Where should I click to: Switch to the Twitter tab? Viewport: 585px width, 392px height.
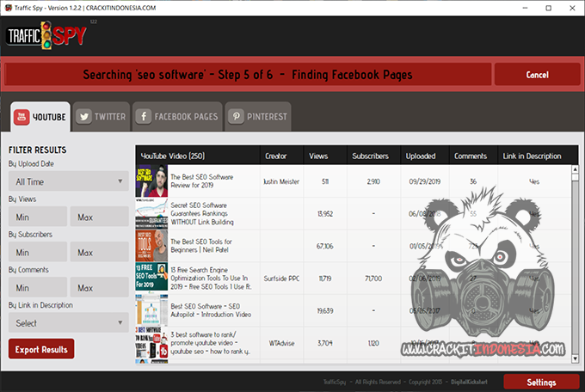tap(100, 117)
